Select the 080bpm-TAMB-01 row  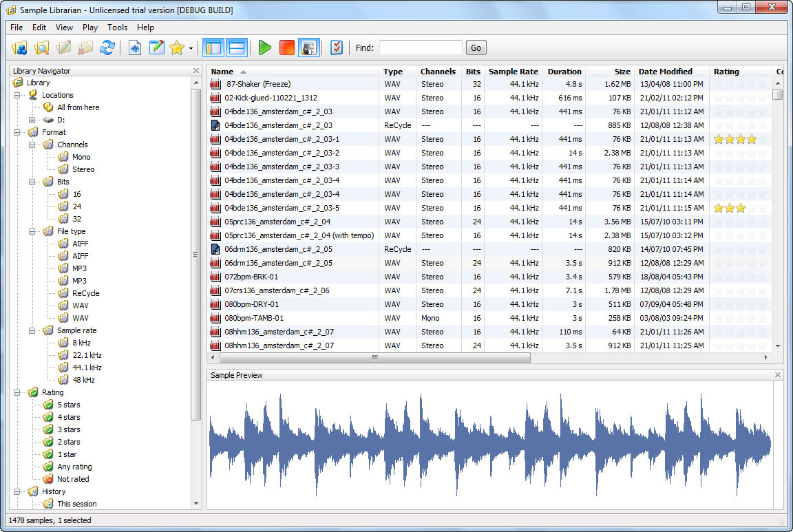click(x=489, y=318)
